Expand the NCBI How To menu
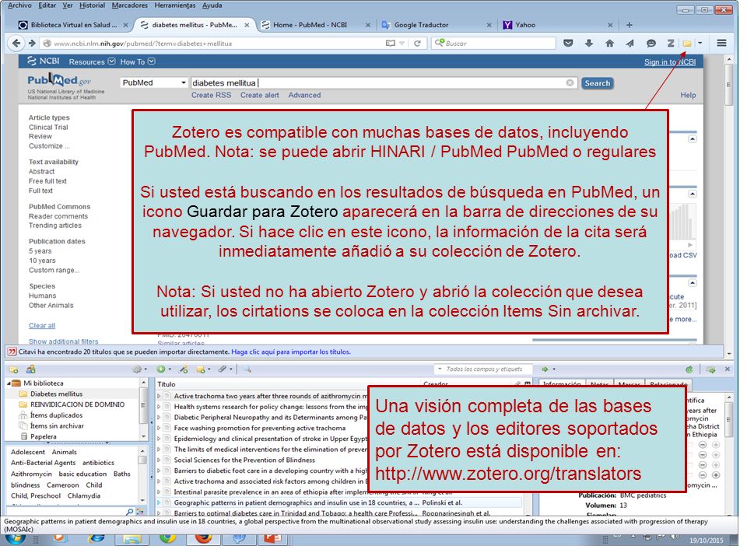Viewport: 747px width, 560px height. (138, 62)
